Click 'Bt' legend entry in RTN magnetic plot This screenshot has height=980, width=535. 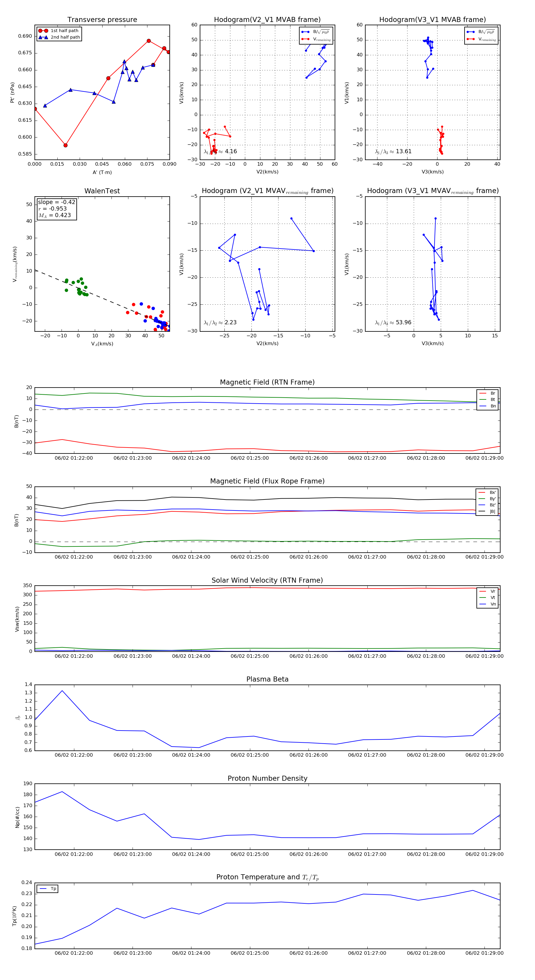(487, 399)
